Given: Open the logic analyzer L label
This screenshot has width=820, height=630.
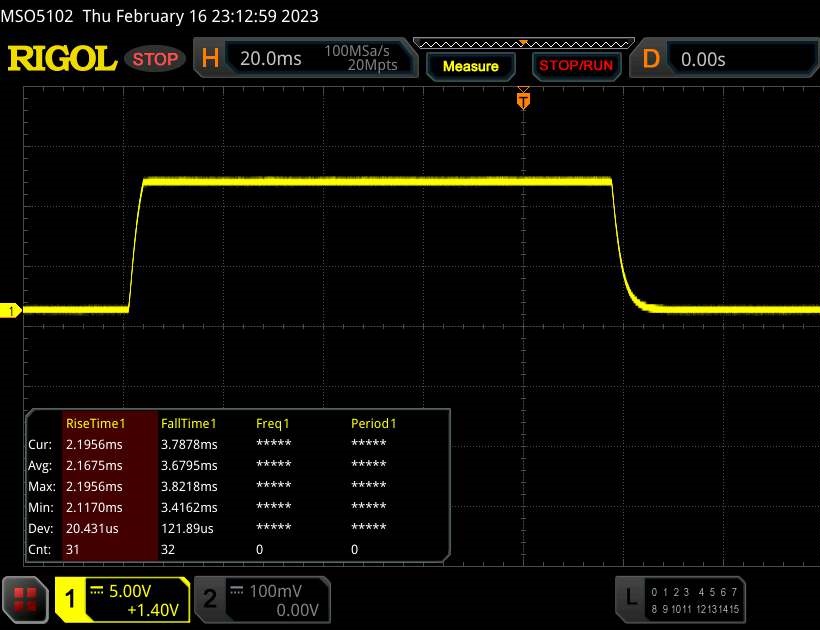Looking at the screenshot, I should 631,598.
